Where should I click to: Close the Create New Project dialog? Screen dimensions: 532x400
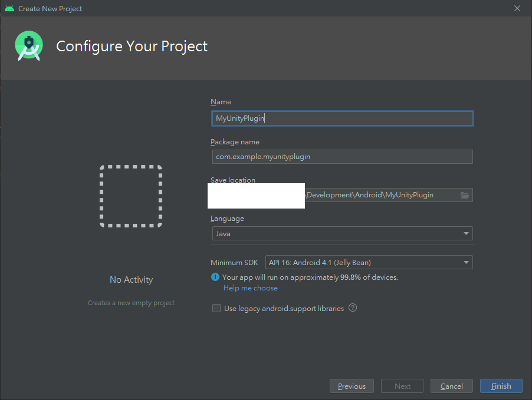[517, 9]
